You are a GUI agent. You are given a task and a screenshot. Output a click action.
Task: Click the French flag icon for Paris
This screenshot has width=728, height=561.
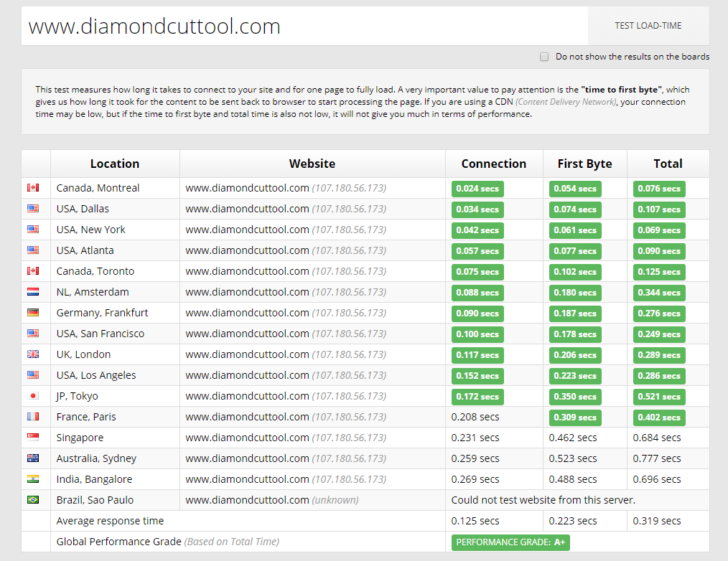point(33,417)
